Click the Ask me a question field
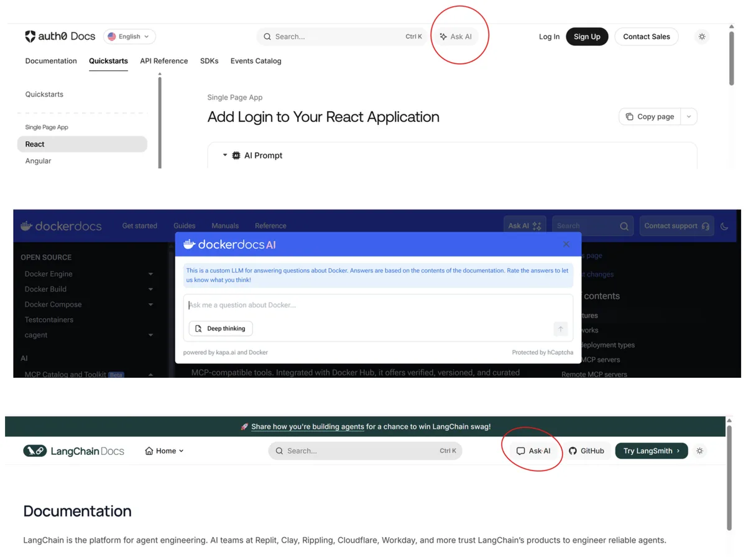 (378, 305)
